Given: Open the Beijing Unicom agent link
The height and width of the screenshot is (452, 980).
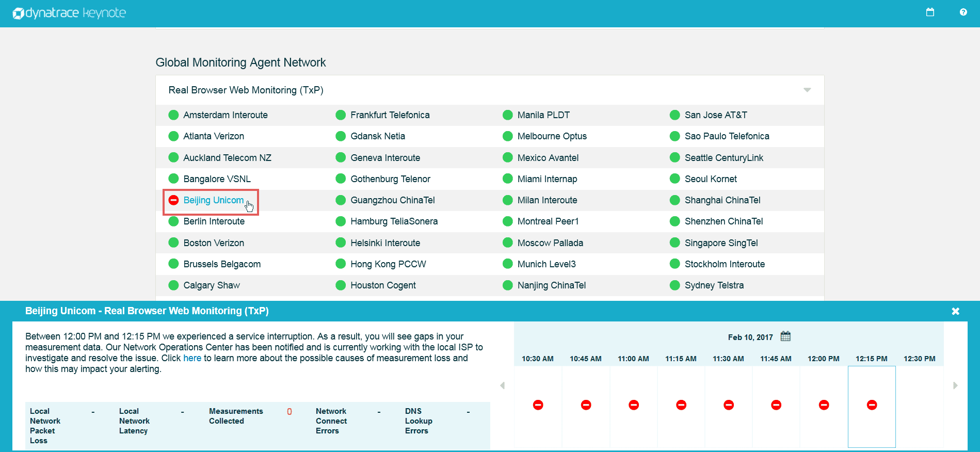Looking at the screenshot, I should [214, 200].
